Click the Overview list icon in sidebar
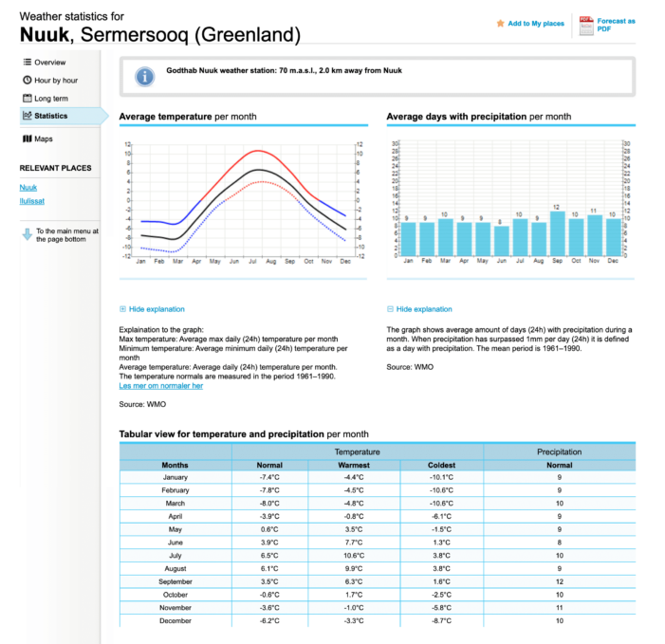665x644 pixels. coord(26,62)
